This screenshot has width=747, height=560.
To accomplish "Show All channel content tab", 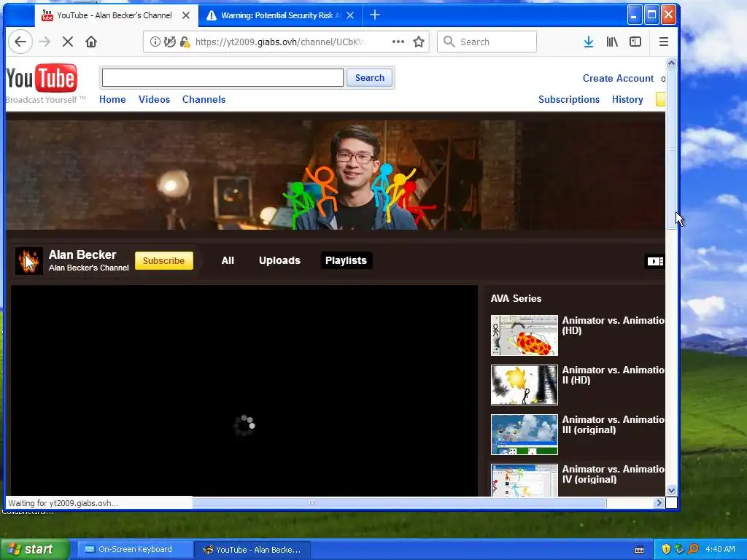I will click(x=228, y=260).
